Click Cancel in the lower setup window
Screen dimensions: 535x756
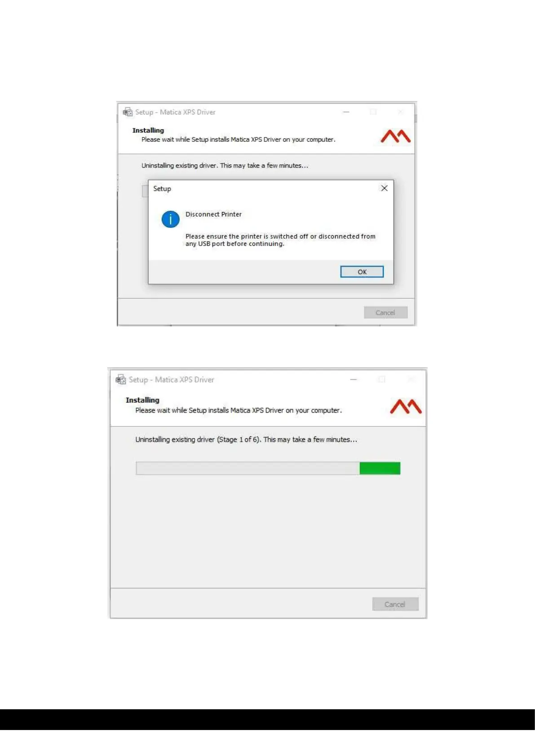tap(395, 604)
